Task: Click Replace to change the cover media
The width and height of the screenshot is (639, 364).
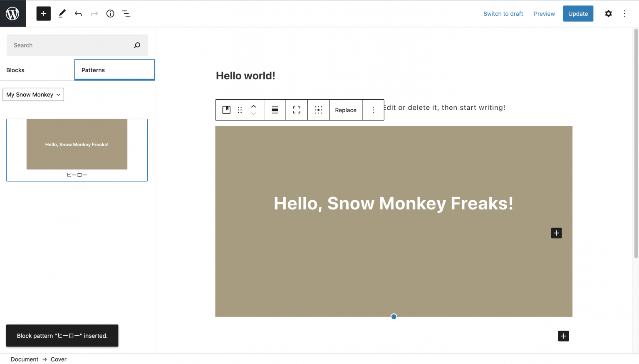Action: point(346,110)
